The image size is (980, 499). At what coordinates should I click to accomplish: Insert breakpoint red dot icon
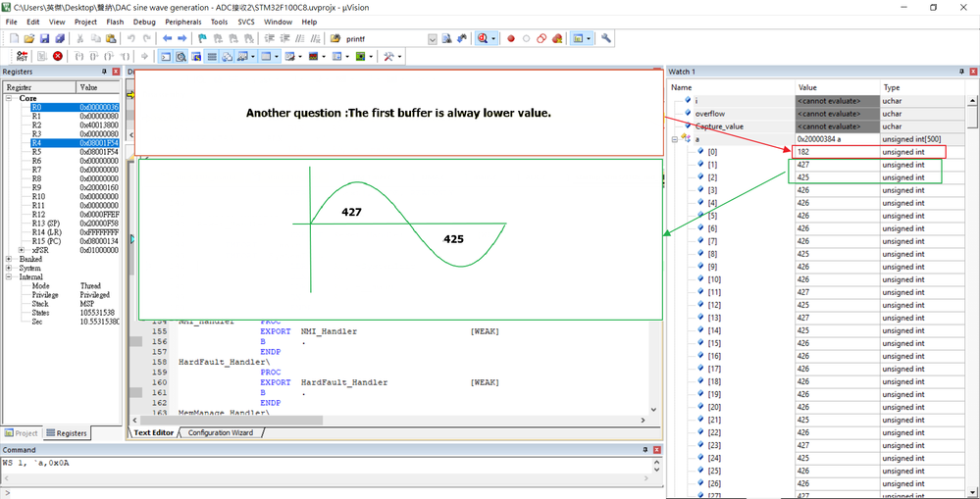(x=511, y=38)
